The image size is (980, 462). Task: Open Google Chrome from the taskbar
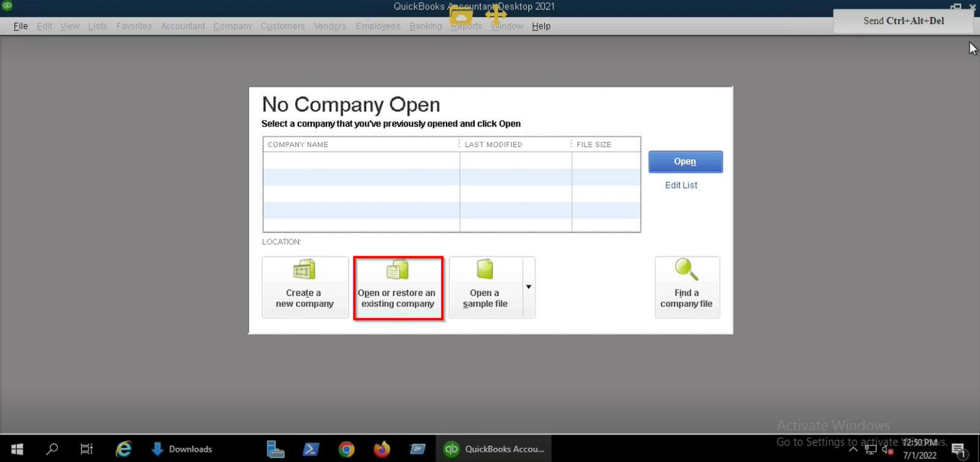(347, 449)
